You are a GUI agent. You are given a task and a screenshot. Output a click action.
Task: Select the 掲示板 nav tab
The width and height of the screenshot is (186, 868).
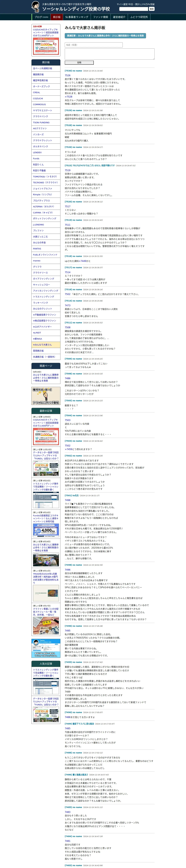point(57,17)
